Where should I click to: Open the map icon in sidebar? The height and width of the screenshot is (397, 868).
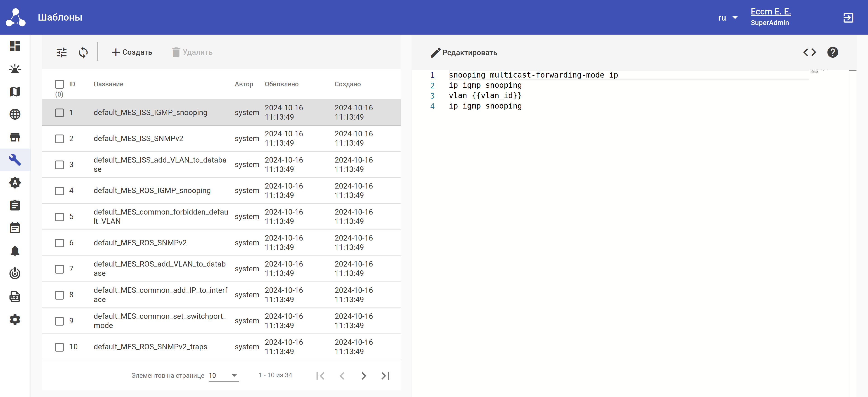15,91
